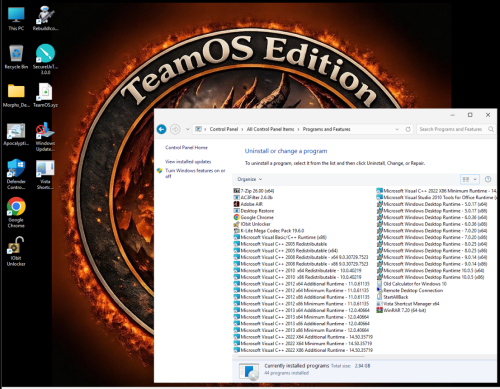Click the refresh button beside address bar

pyautogui.click(x=408, y=129)
